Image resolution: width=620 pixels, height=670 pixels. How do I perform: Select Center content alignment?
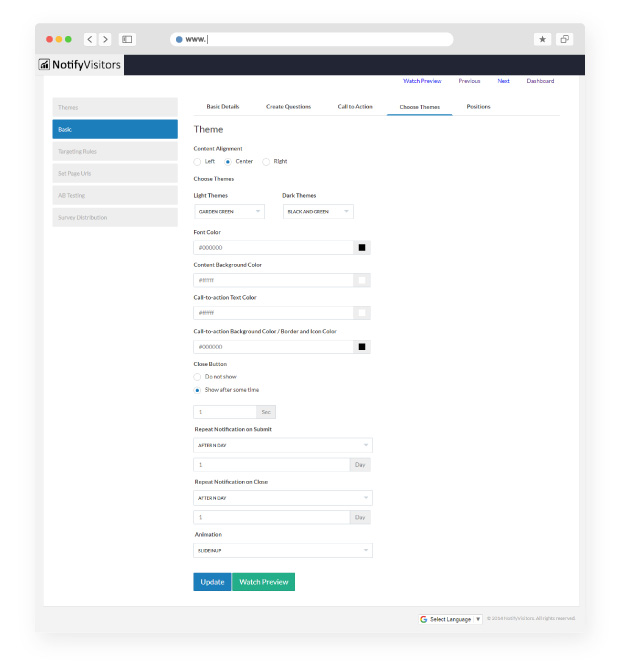228,162
